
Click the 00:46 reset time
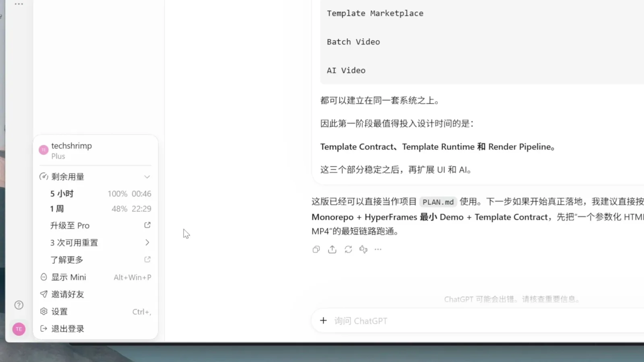141,194
